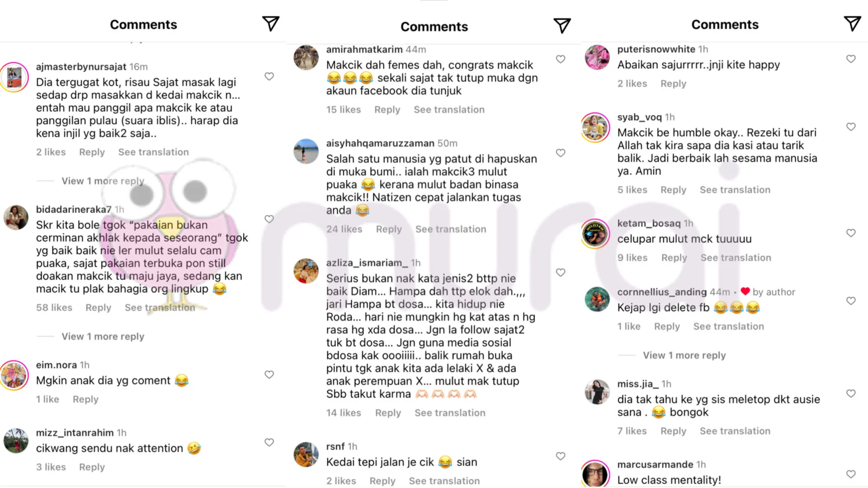See translation of azliza_ismariam_'s comment
Viewport: 868px width, 488px height.
[450, 413]
